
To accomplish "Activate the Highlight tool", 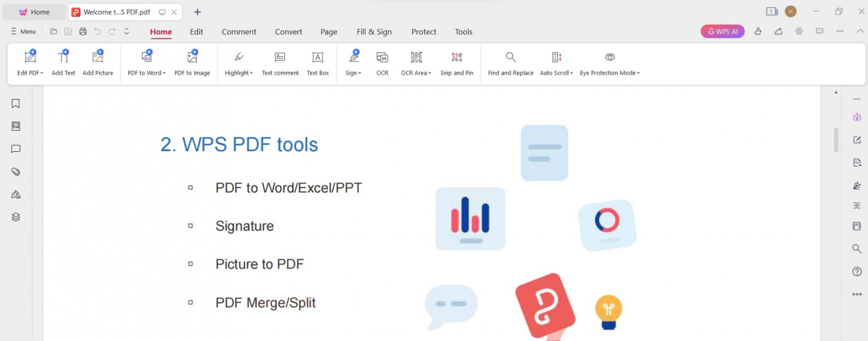I will click(x=239, y=62).
